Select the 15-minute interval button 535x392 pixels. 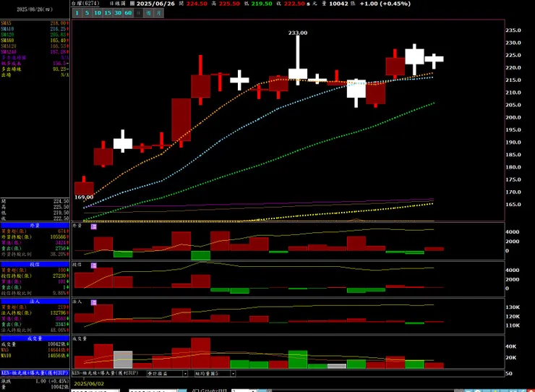[108, 13]
